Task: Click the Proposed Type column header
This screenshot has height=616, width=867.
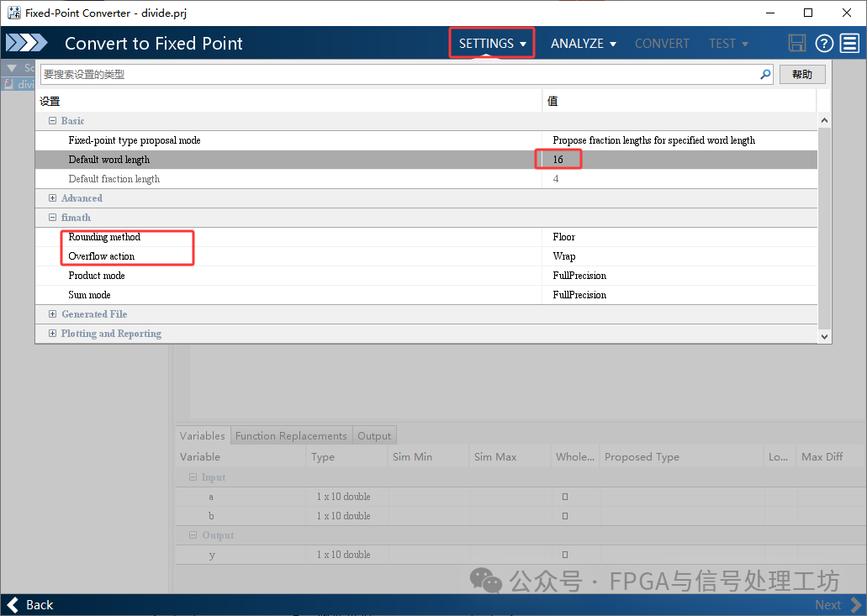Action: pos(681,456)
